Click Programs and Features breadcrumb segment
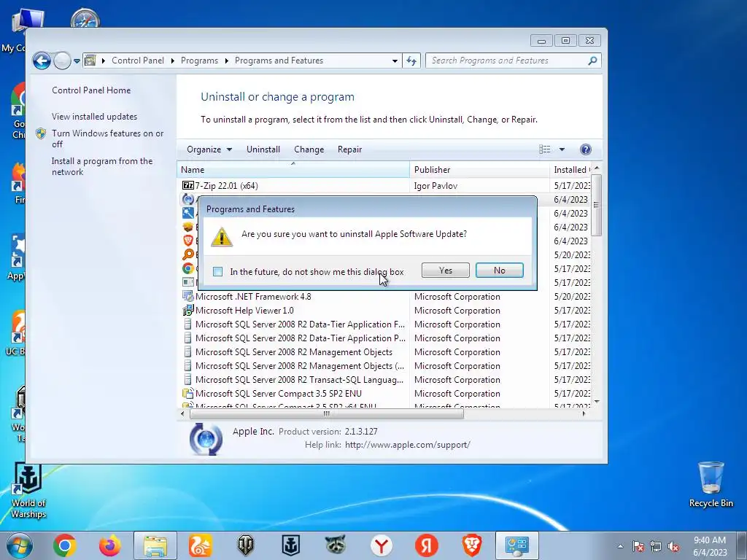 (x=279, y=61)
